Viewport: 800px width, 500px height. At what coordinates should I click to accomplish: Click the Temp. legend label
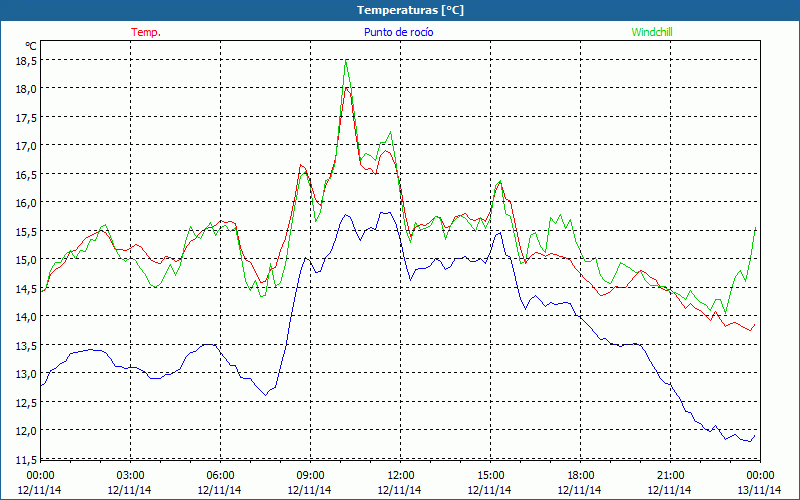point(146,32)
